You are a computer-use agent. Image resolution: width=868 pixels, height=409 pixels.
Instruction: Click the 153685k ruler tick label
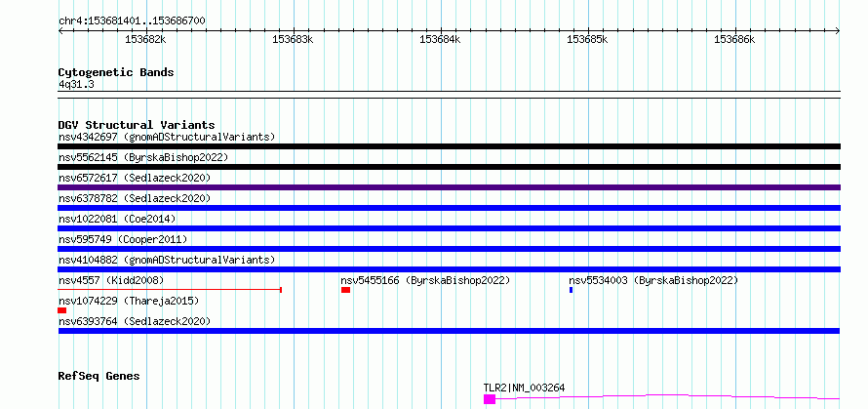[x=587, y=39]
